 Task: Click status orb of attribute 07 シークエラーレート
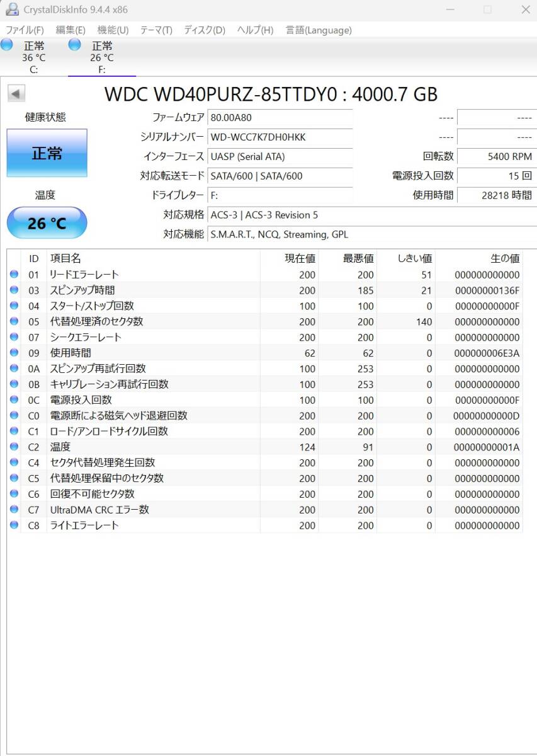pos(14,337)
